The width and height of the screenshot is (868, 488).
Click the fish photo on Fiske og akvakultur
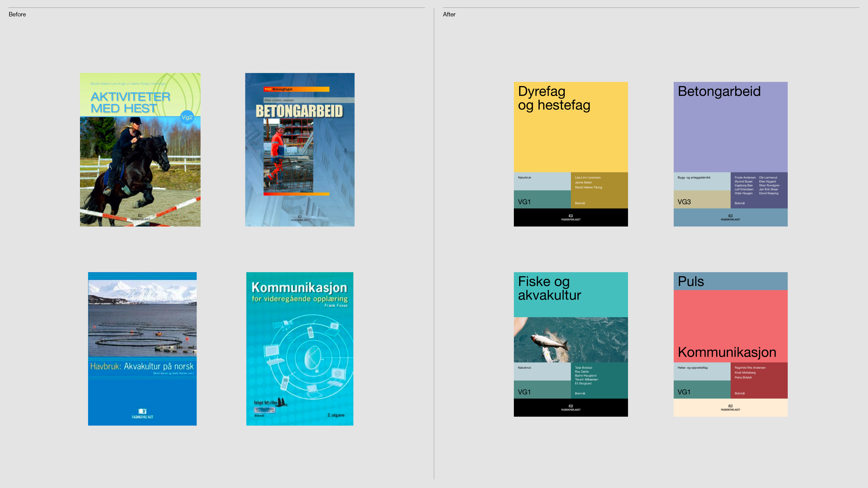tap(571, 339)
